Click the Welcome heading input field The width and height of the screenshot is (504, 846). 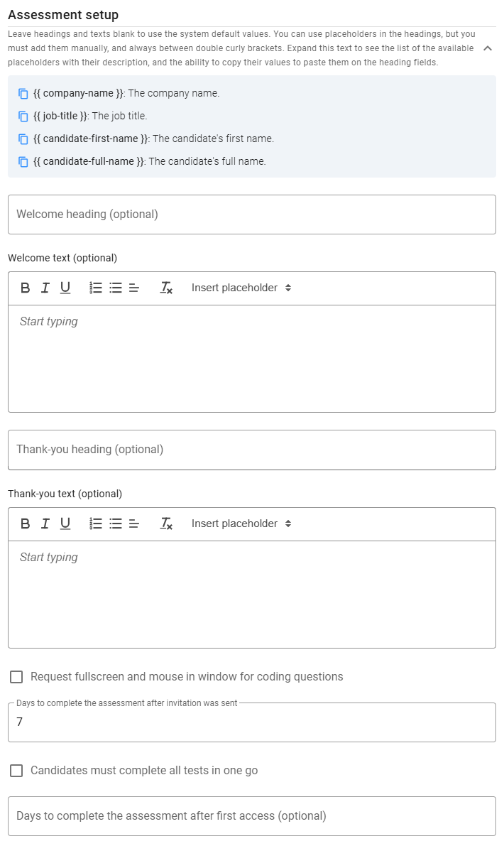tap(251, 215)
